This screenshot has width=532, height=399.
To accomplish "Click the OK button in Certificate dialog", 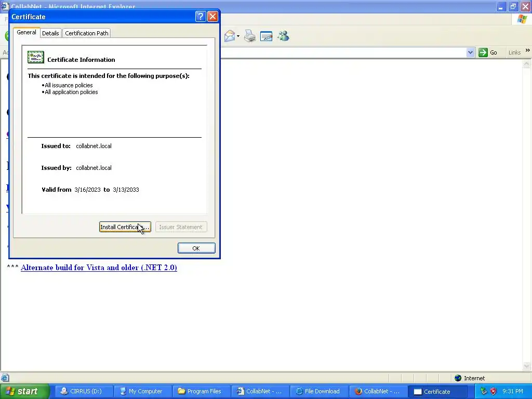I will click(196, 248).
